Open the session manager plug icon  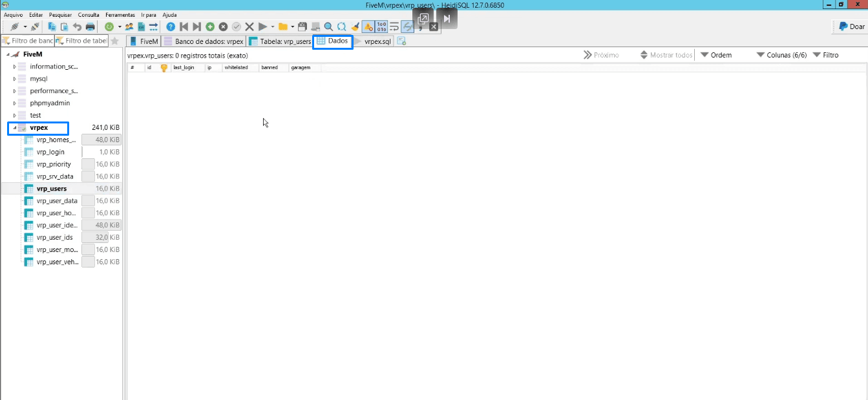pos(14,26)
